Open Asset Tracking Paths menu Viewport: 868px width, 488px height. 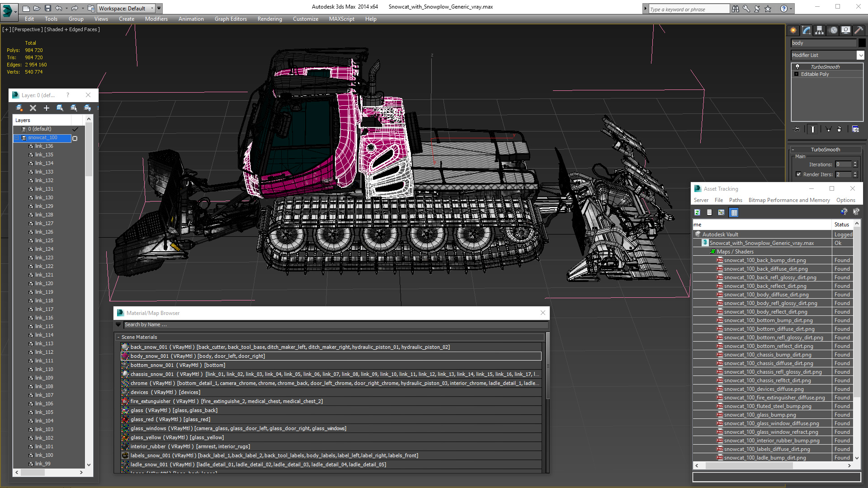pyautogui.click(x=735, y=200)
